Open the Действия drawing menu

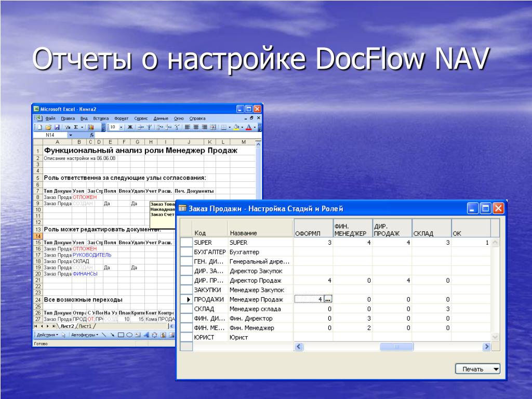[x=47, y=335]
